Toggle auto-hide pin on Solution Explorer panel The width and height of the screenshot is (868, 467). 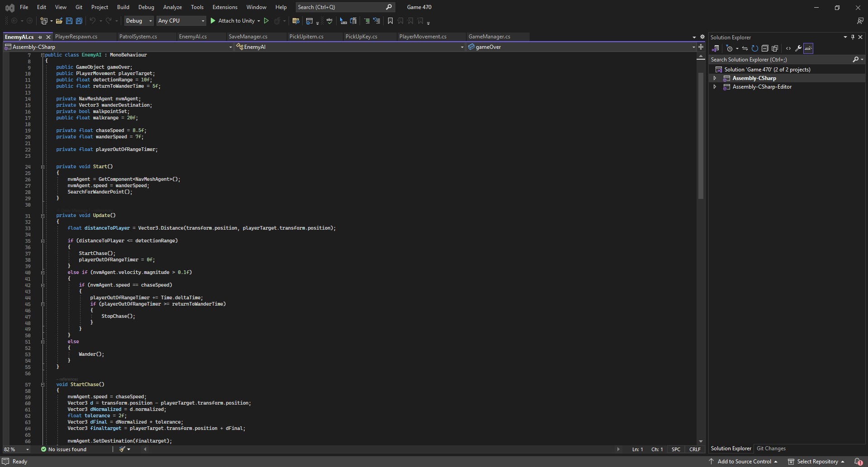(853, 37)
